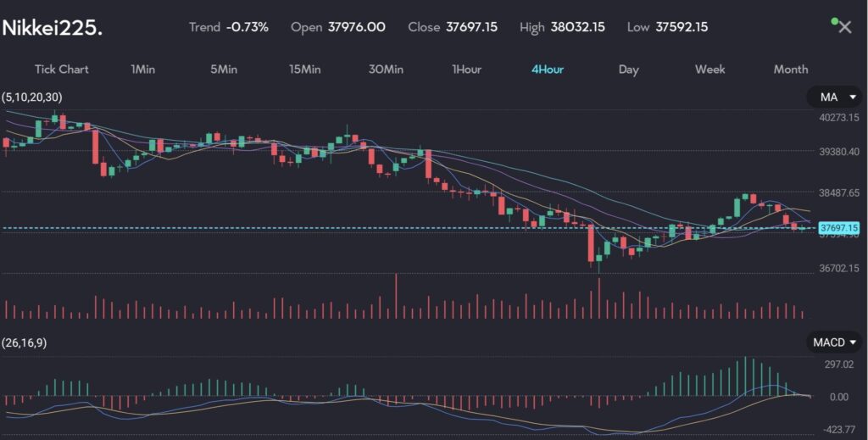Viewport: 868px width, 440px height.
Task: Close the Nikkei225 chart panel
Action: 845,27
